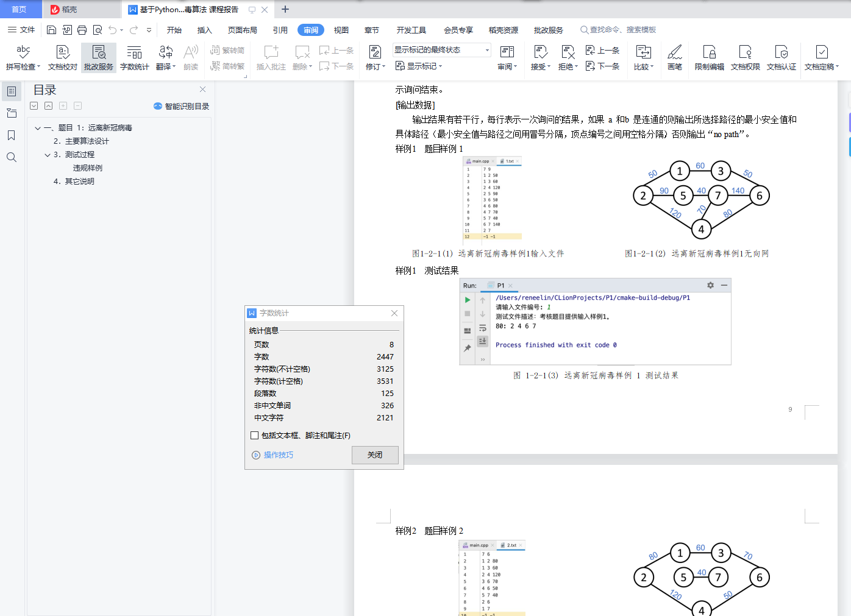Open the chapter navigation sidebar icon

[x=12, y=113]
